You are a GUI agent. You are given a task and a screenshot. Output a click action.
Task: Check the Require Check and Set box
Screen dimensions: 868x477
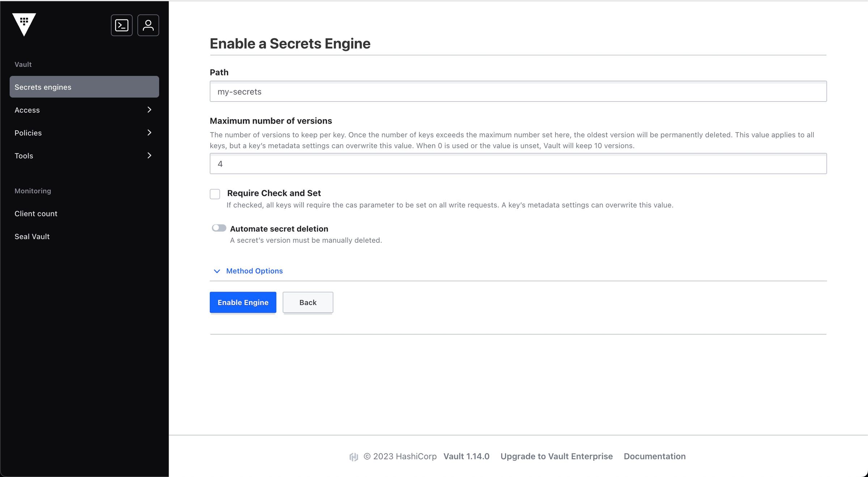pyautogui.click(x=215, y=194)
